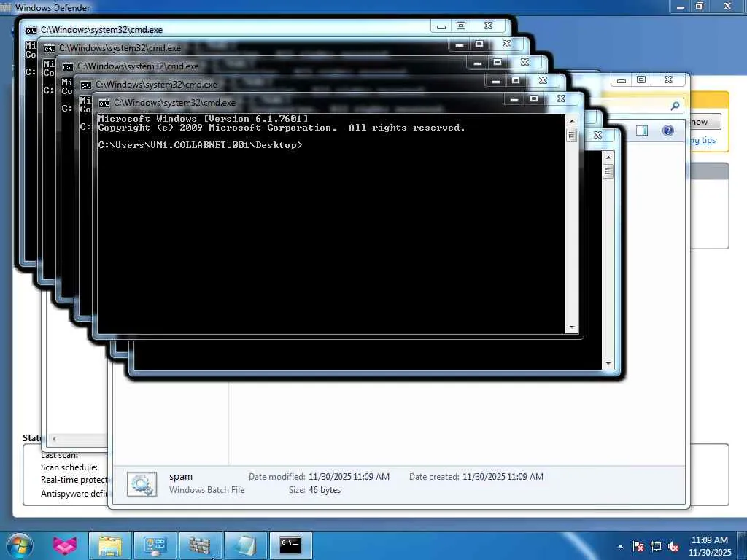Click the prompt line ending in Desktop>

coord(200,145)
